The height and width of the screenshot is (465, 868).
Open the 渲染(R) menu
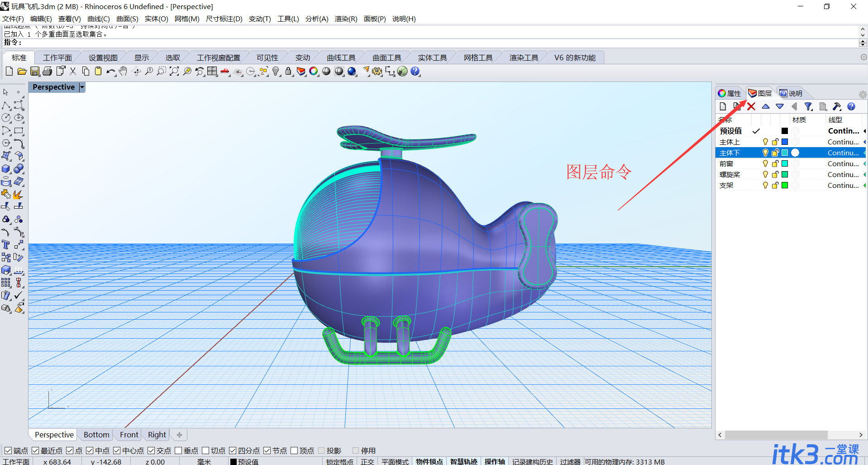point(346,19)
